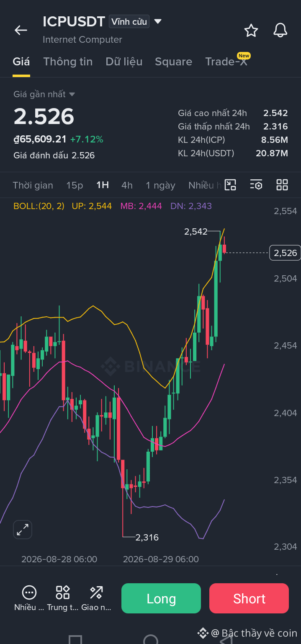Image resolution: width=301 pixels, height=644 pixels.
Task: Tap the UP: 2,544 band value
Action: (92, 206)
